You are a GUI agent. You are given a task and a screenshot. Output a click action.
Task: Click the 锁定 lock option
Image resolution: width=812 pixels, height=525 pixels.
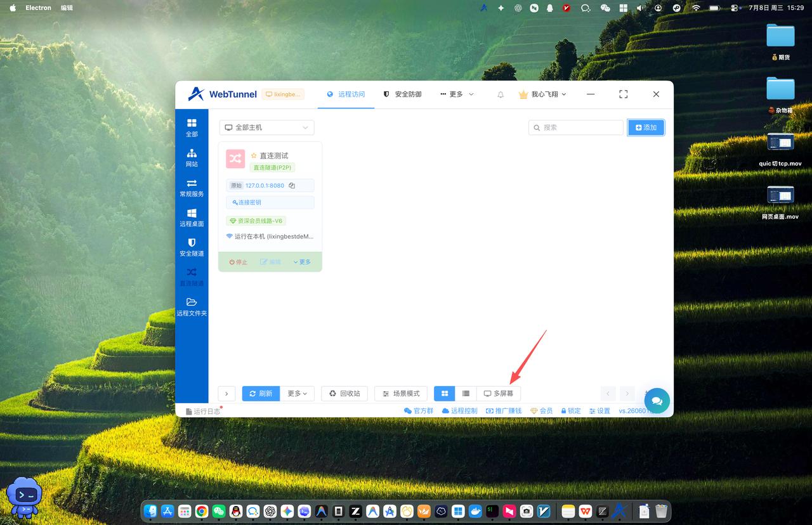(571, 411)
